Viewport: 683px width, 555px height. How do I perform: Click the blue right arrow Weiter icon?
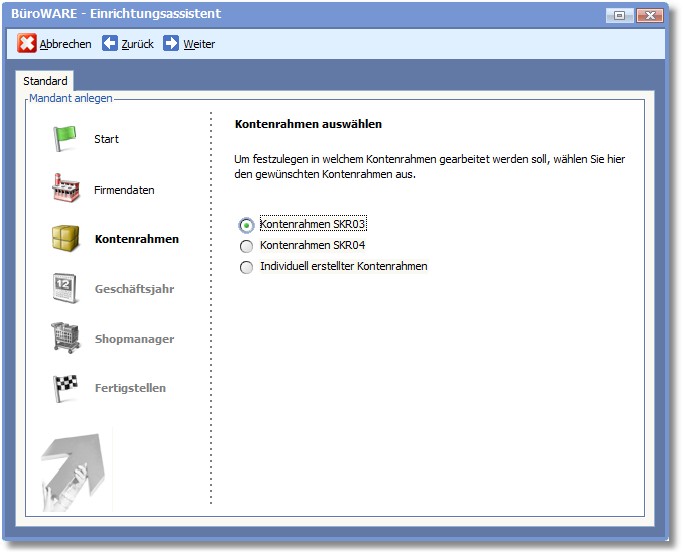point(171,44)
